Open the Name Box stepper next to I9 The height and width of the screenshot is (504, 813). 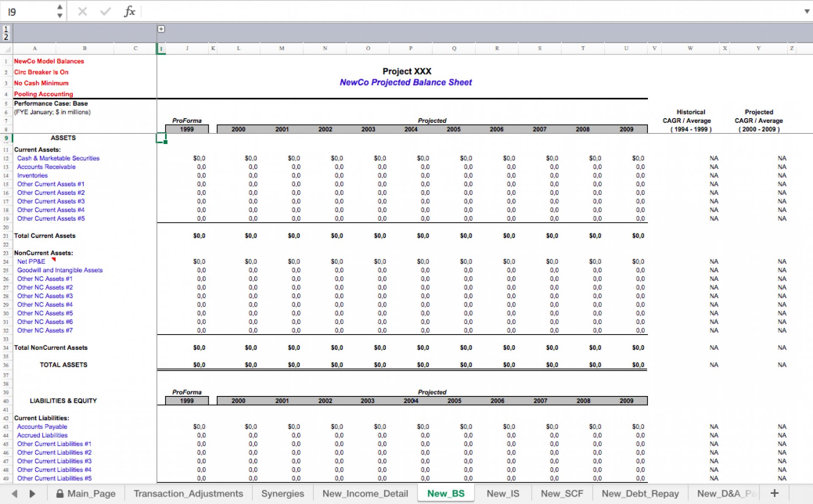click(x=60, y=11)
